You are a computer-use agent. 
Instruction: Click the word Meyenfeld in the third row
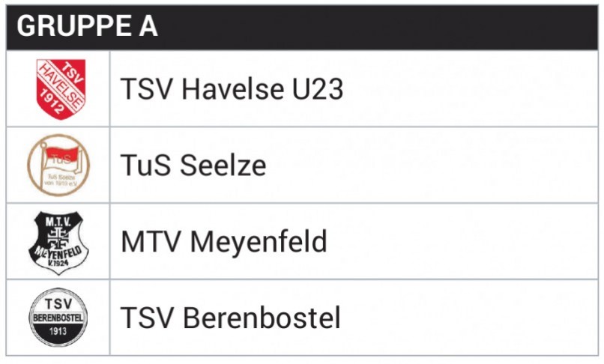[259, 241]
